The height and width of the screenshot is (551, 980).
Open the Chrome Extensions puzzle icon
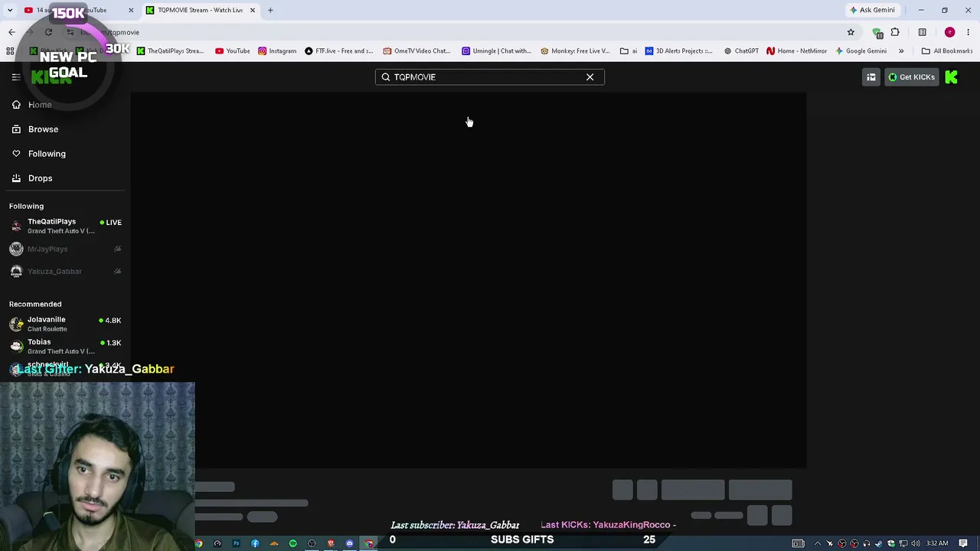(895, 32)
